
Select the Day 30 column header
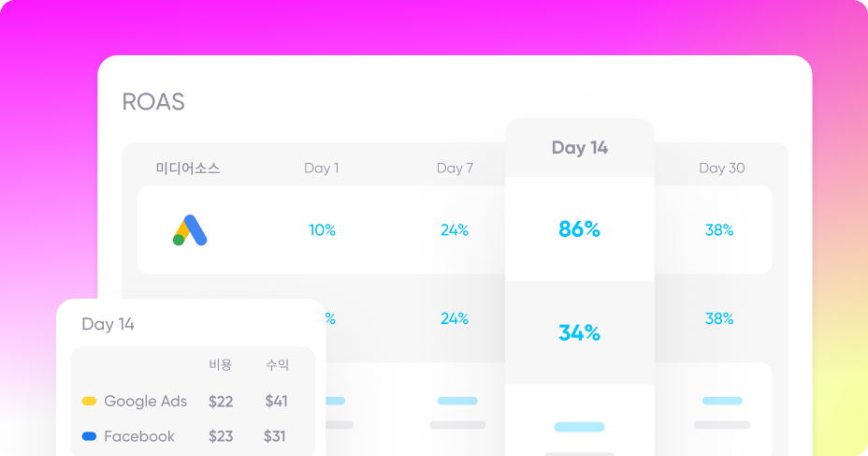coord(722,168)
